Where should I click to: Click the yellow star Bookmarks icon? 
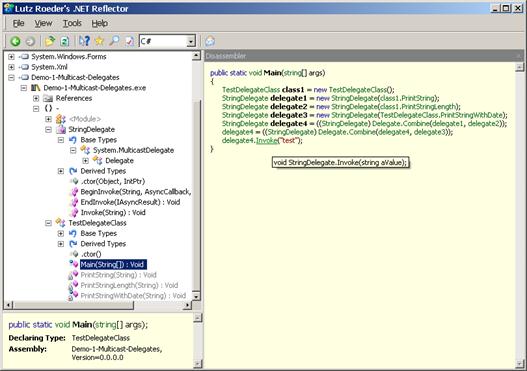(x=99, y=41)
